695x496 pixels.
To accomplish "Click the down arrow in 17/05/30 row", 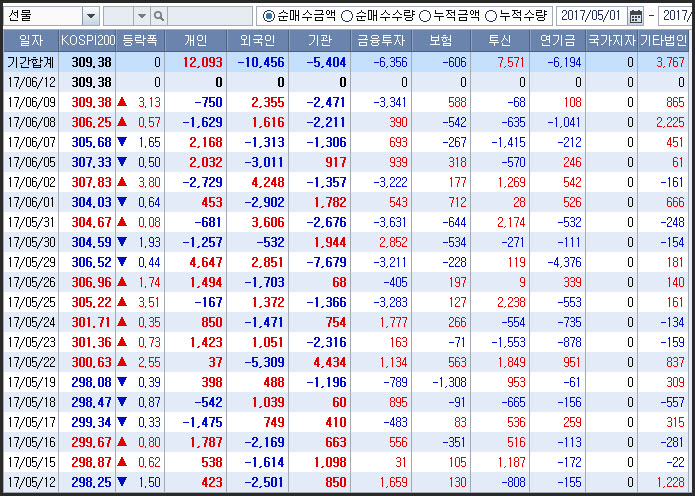I will pyautogui.click(x=122, y=242).
